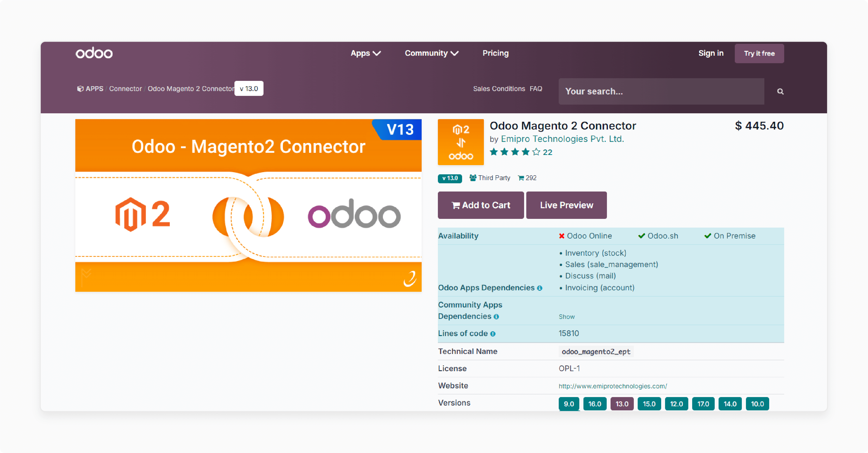The width and height of the screenshot is (868, 453).
Task: Click info icon beside Community Apps Dependencies
Action: (496, 317)
